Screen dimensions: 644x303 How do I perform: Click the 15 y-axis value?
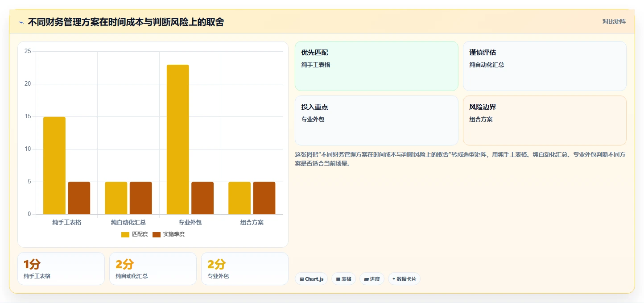click(28, 116)
